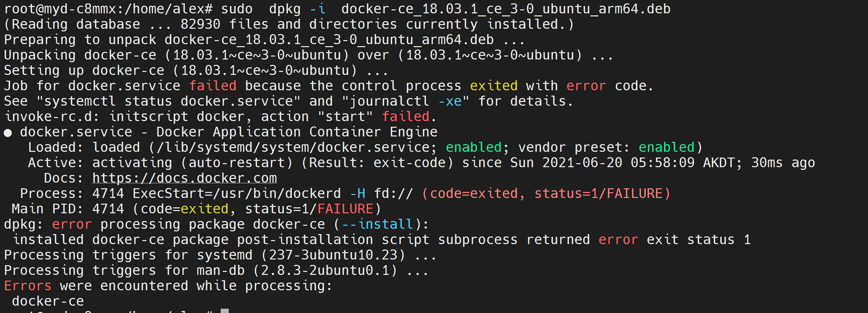Image resolution: width=868 pixels, height=313 pixels.
Task: Click the green "enabled" after "vendor preset:"
Action: [666, 148]
